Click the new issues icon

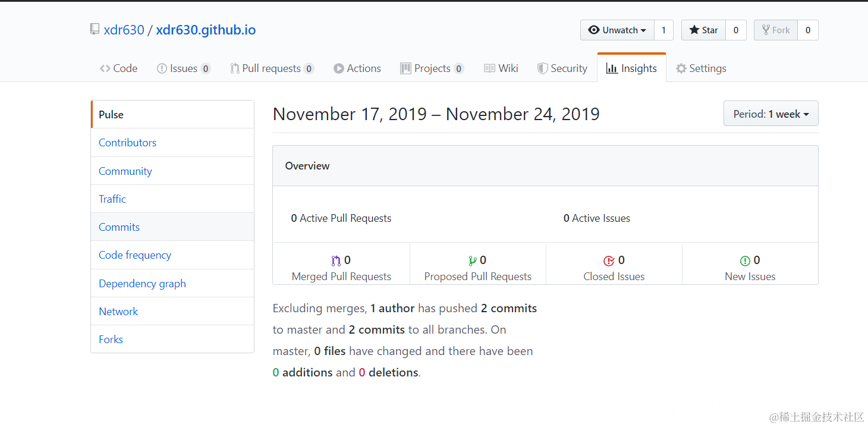click(x=745, y=260)
